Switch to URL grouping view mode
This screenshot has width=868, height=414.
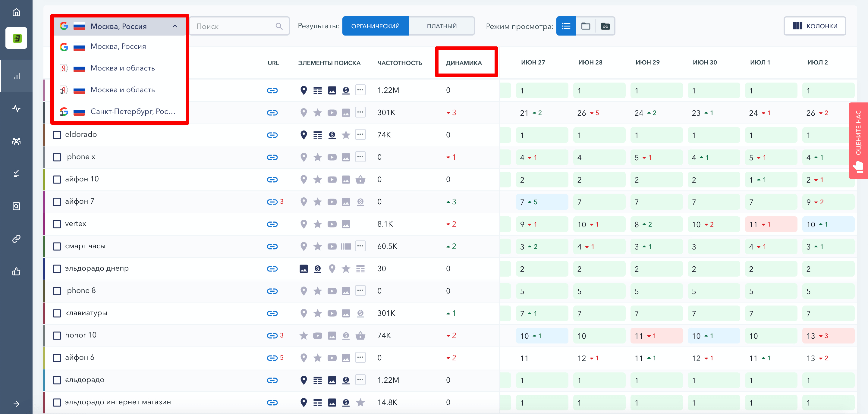pos(605,26)
